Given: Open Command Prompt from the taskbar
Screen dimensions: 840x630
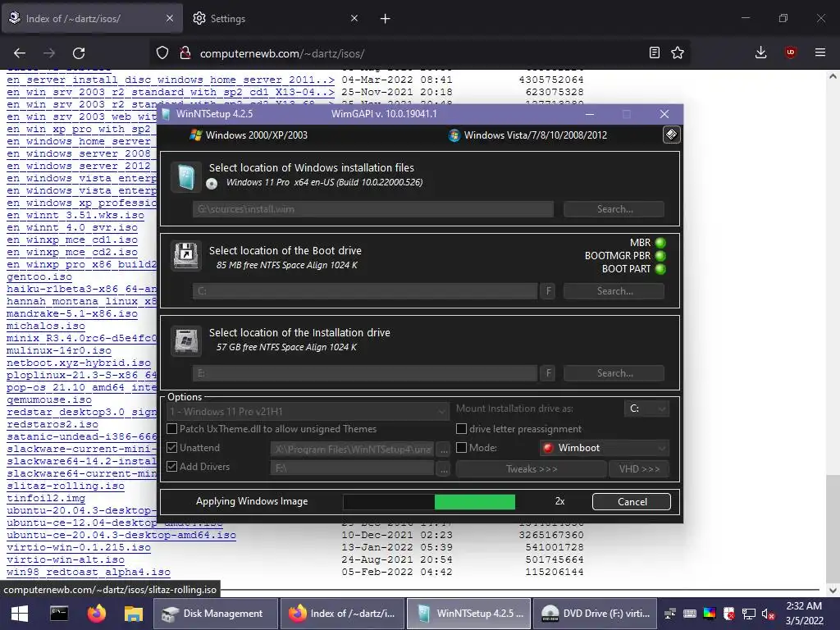Looking at the screenshot, I should [59, 614].
